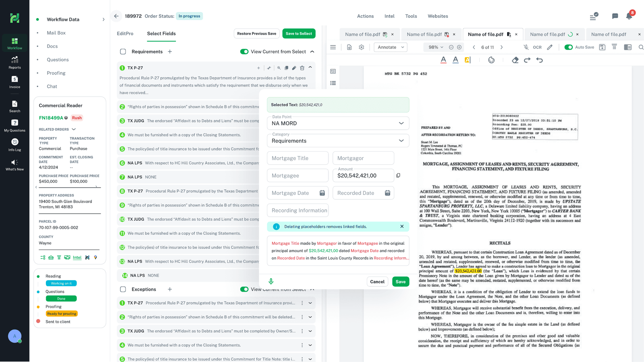
Task: Check the Exceptions section checkbox
Action: coord(123,289)
